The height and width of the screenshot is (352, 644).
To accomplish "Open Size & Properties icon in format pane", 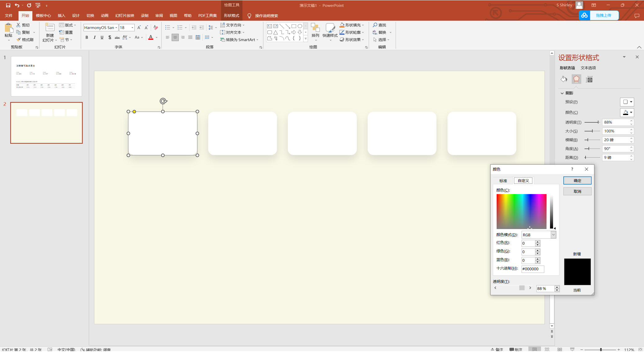I will pyautogui.click(x=589, y=79).
